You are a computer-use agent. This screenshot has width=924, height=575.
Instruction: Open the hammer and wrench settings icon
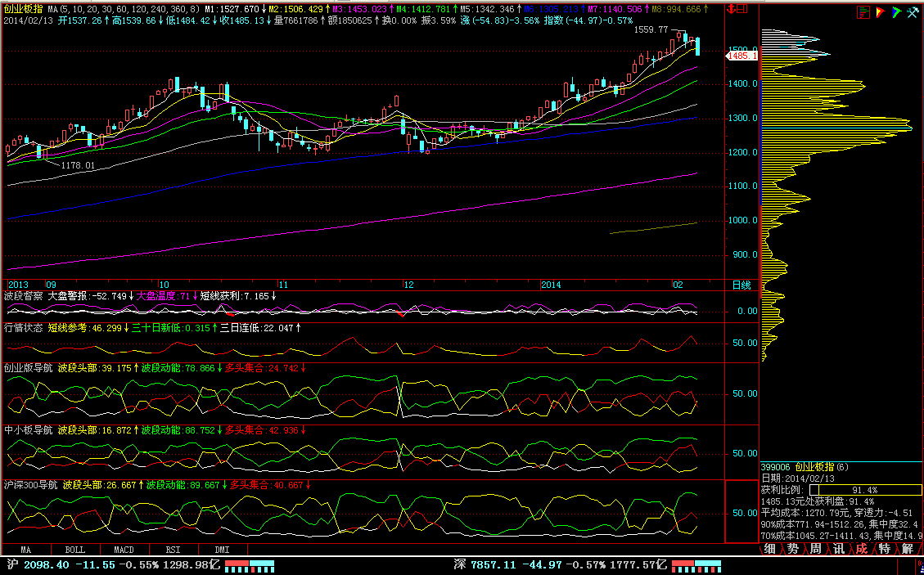coord(912,11)
